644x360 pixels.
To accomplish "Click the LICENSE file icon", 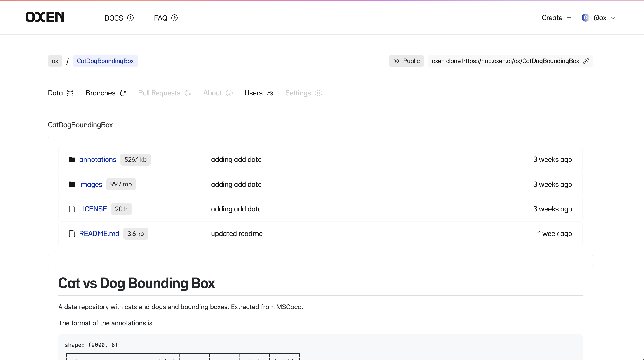I will (x=72, y=209).
